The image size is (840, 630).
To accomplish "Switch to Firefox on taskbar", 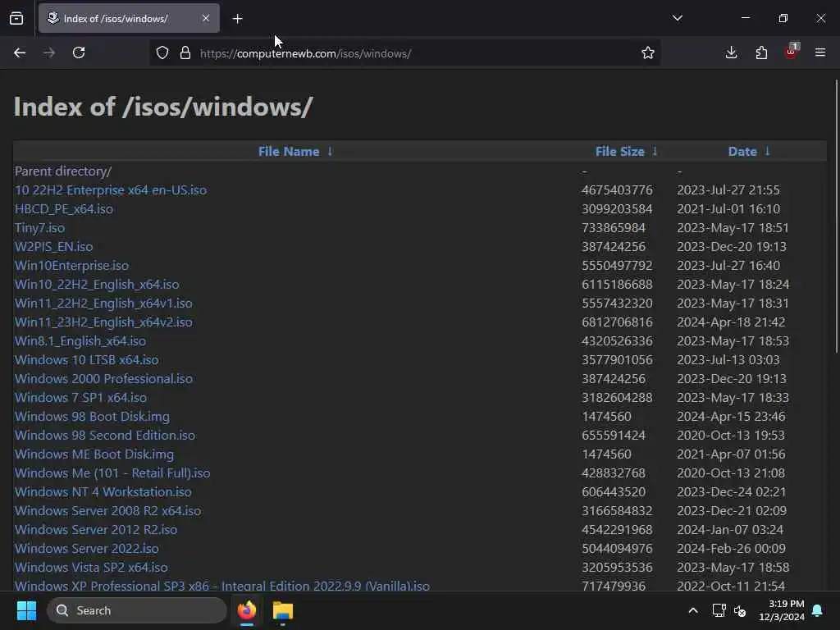I will (x=247, y=610).
